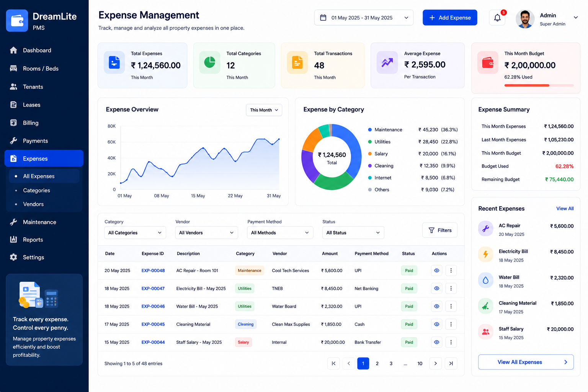588x392 pixels.
Task: Click the Maintenance blue legend dot
Action: click(x=370, y=130)
